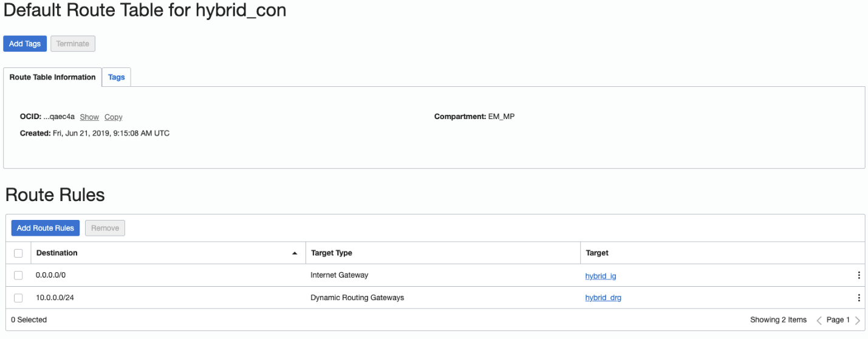Click the Target Type column header
868x339 pixels.
(x=332, y=253)
